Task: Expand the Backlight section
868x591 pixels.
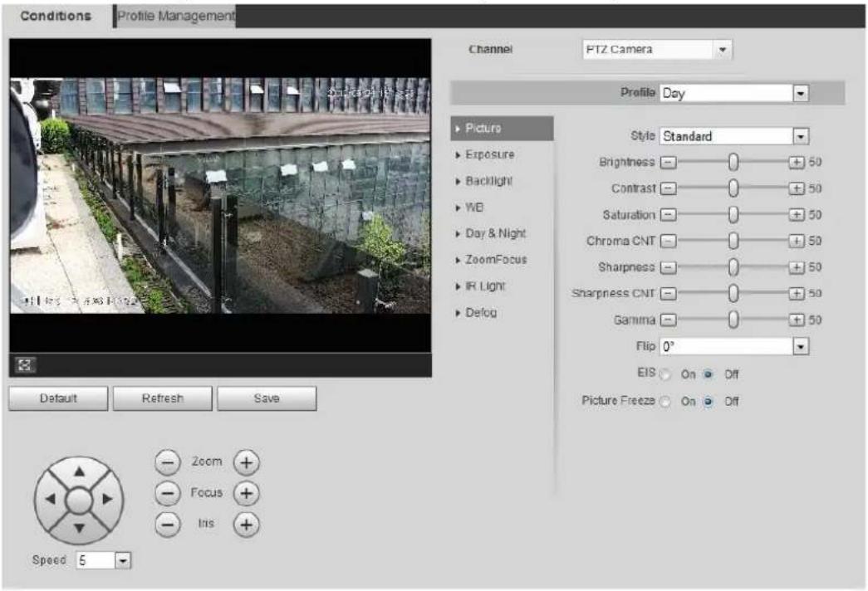Action: tap(488, 181)
